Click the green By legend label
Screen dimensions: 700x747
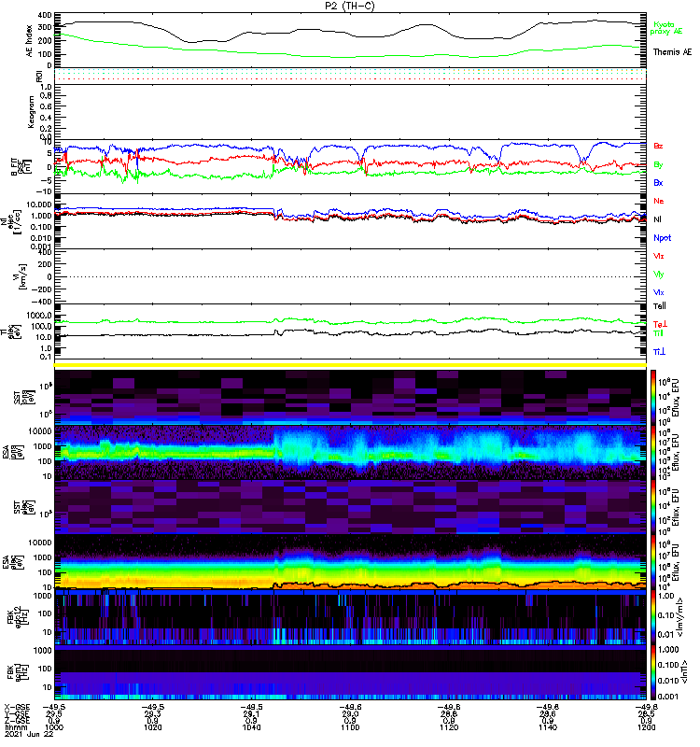658,164
